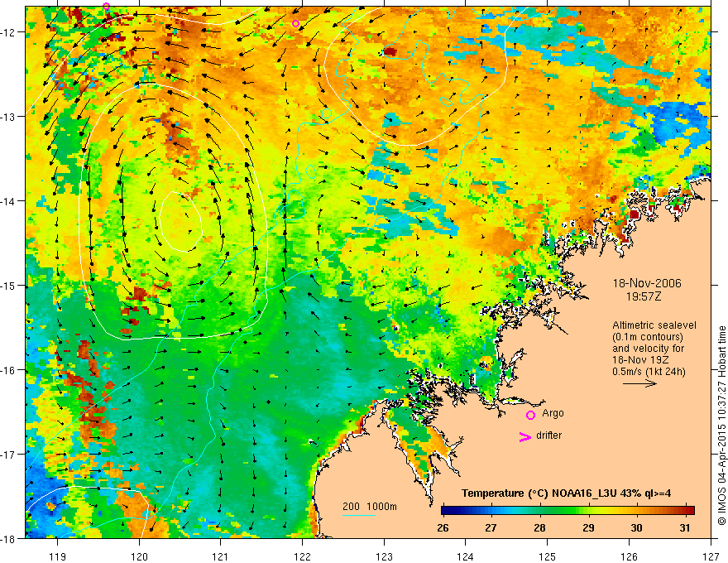
Task: Click the color bar tick label 31
Action: click(685, 527)
